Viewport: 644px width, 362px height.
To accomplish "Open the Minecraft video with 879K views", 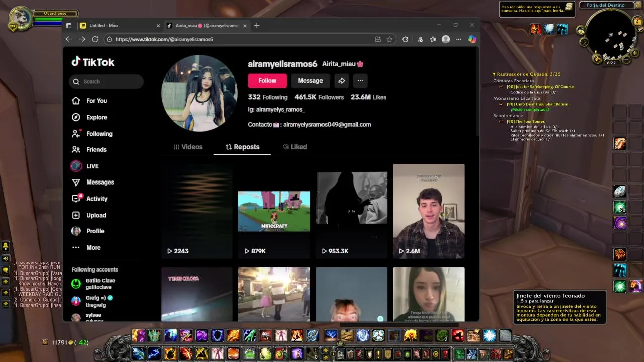I will (x=274, y=211).
